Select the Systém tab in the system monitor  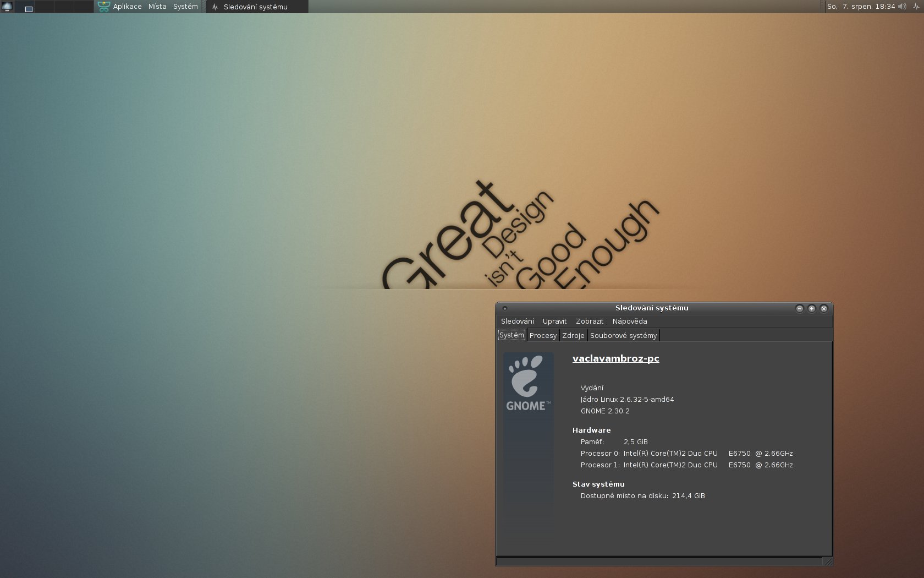click(x=512, y=335)
